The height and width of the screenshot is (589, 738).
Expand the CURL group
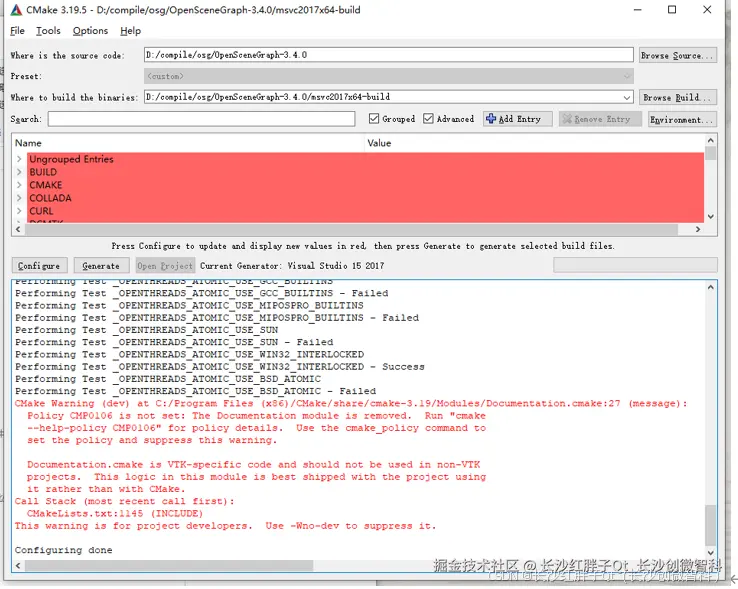[x=19, y=211]
